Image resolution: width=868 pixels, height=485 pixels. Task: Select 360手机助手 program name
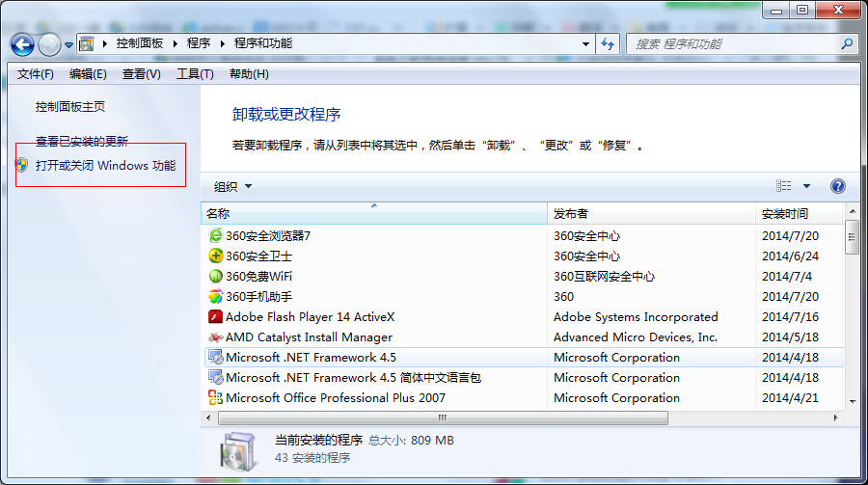258,297
